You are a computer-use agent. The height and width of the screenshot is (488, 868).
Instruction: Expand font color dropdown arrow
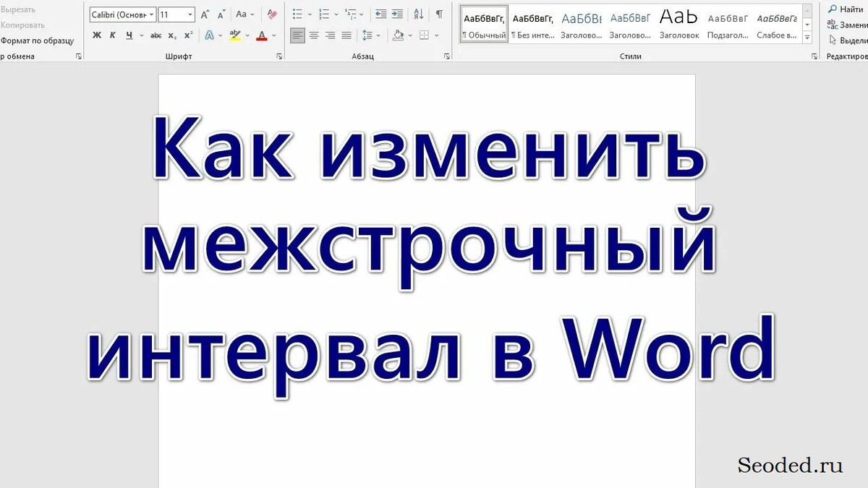(274, 35)
